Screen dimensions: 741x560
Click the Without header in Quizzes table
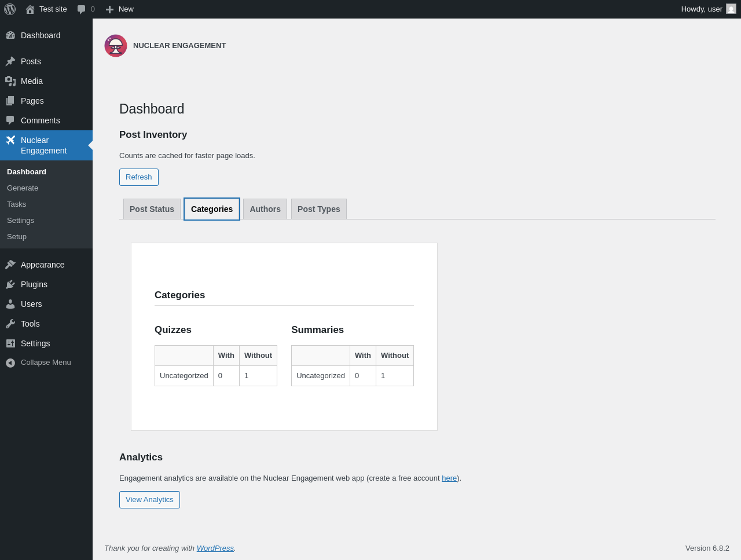(258, 356)
